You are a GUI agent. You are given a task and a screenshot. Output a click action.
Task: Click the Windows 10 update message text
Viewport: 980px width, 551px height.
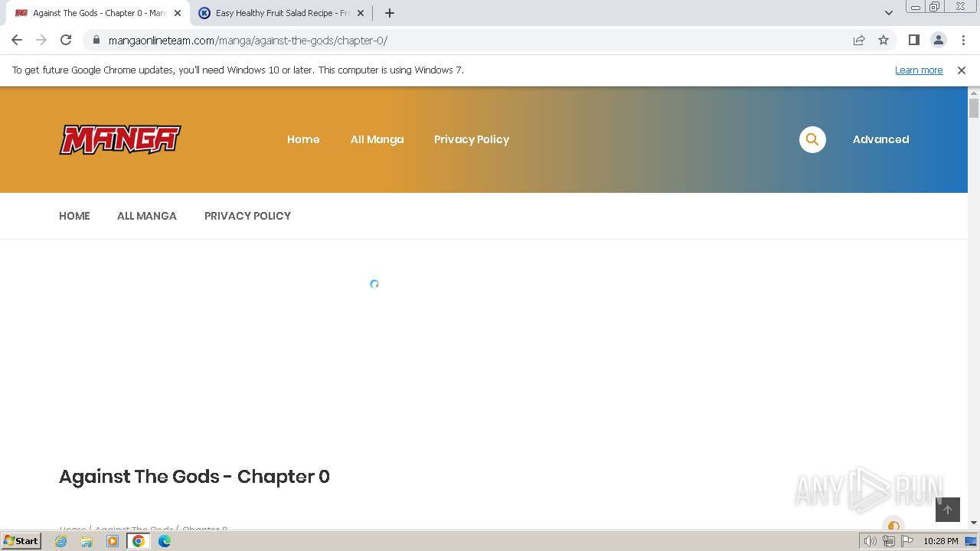point(238,70)
